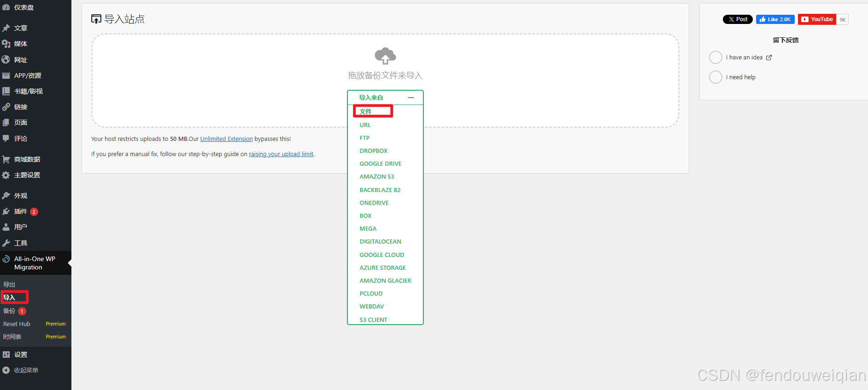This screenshot has height=390, width=868.
Task: Select GOOGLE DRIVE import option
Action: point(381,164)
